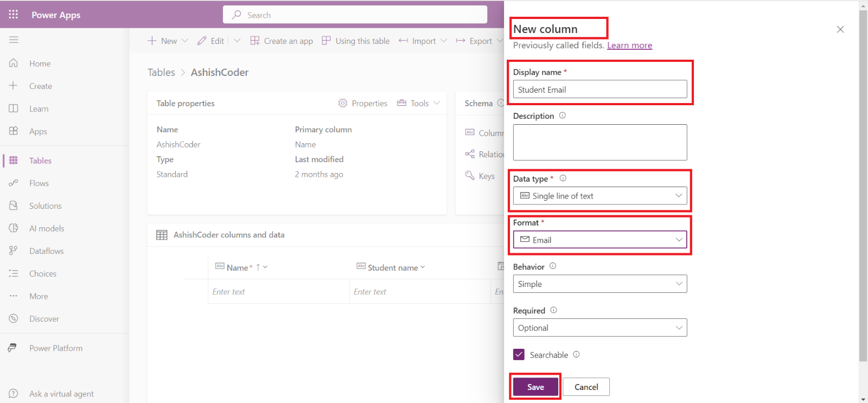This screenshot has width=868, height=403.
Task: Click the Ask a virtual agent icon
Action: (14, 394)
